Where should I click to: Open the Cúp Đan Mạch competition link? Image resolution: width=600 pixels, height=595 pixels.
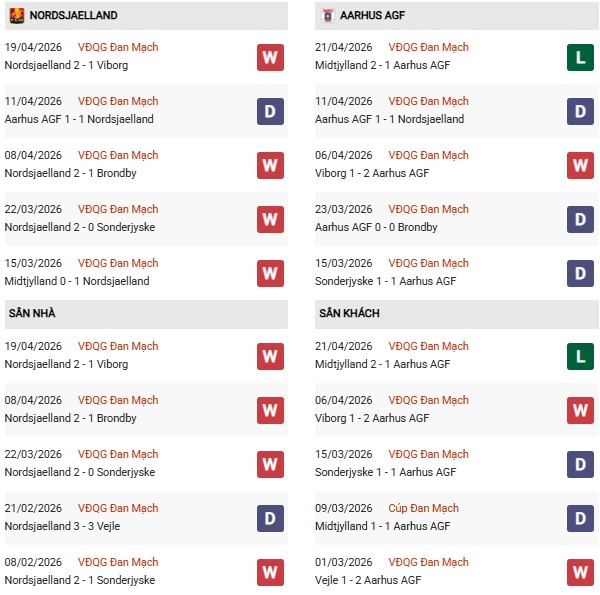pos(423,508)
